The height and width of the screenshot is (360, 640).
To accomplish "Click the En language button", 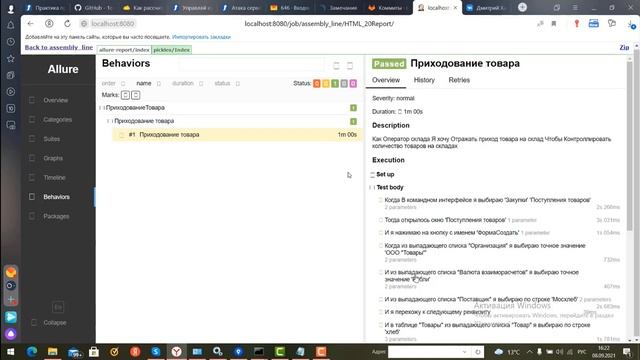I will pyautogui.click(x=58, y=307).
